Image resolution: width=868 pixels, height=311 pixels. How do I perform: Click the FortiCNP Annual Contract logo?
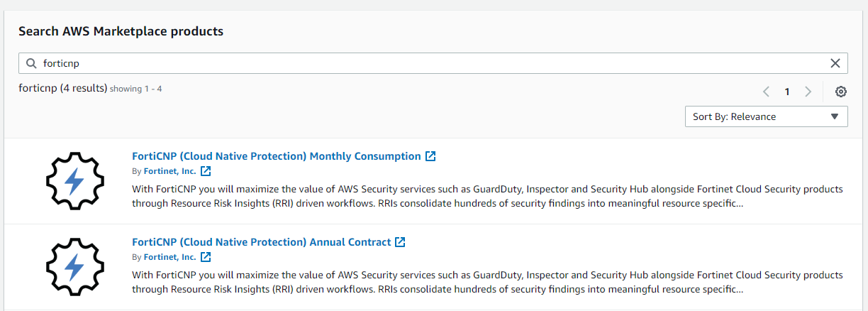tap(74, 267)
